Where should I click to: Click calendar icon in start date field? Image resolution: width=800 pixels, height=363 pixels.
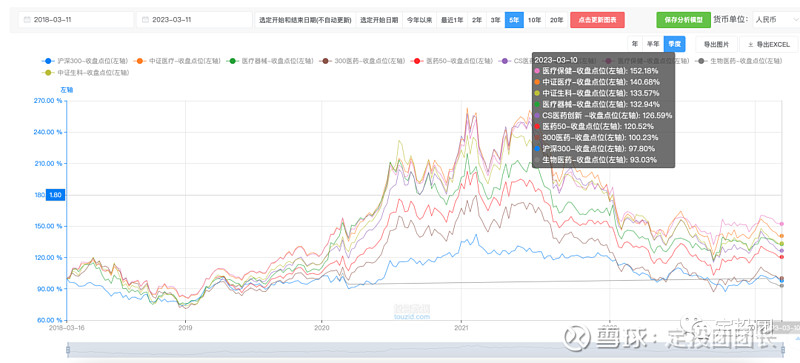27,20
